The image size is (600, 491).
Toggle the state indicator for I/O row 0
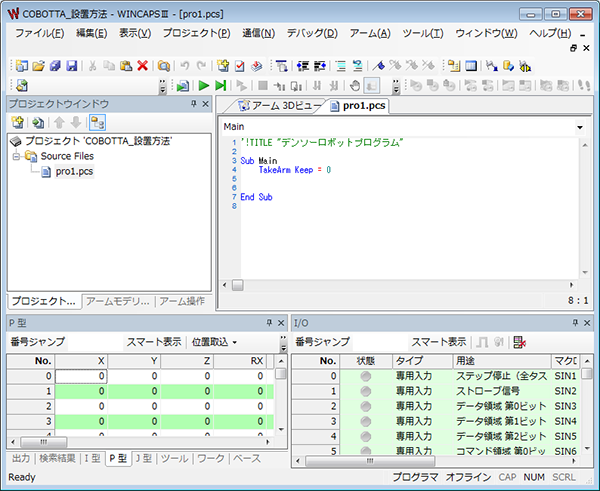pos(366,376)
